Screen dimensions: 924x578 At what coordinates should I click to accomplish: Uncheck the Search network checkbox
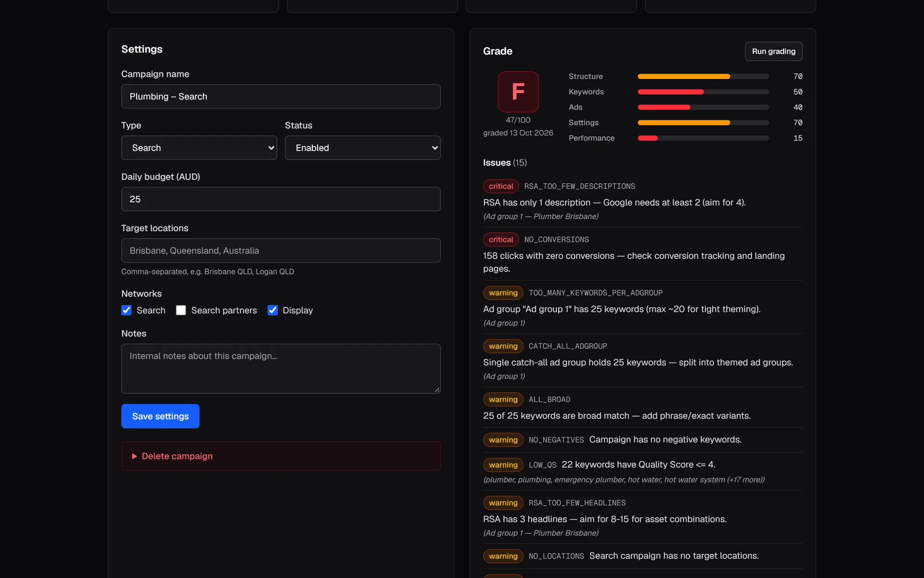point(127,310)
